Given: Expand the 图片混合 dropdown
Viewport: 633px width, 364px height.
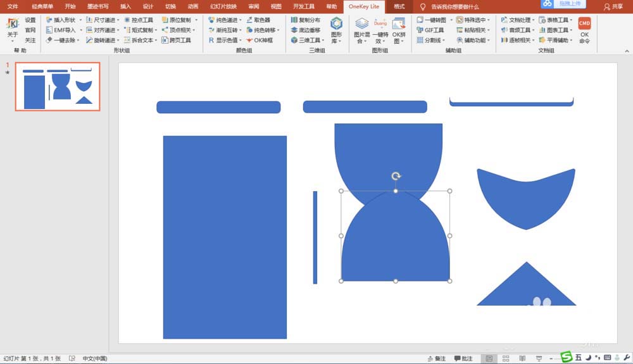Looking at the screenshot, I should [361, 30].
